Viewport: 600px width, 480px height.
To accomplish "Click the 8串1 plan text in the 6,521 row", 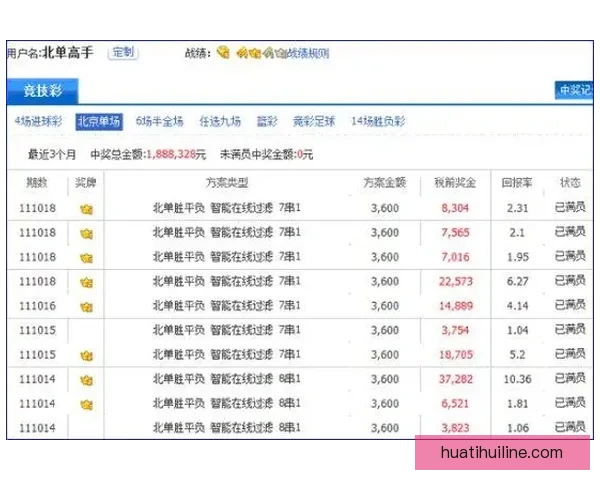I will tap(290, 403).
